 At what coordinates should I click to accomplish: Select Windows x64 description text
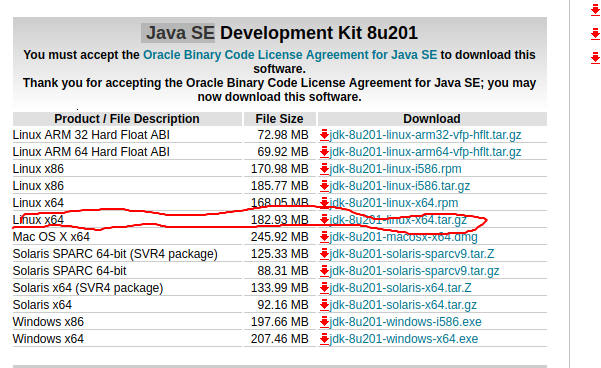tap(48, 339)
